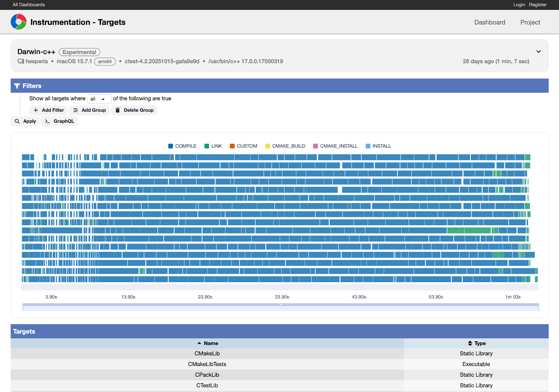Toggle LINK series in chart legend
Viewport: 559px width, 392px height.
(213, 146)
